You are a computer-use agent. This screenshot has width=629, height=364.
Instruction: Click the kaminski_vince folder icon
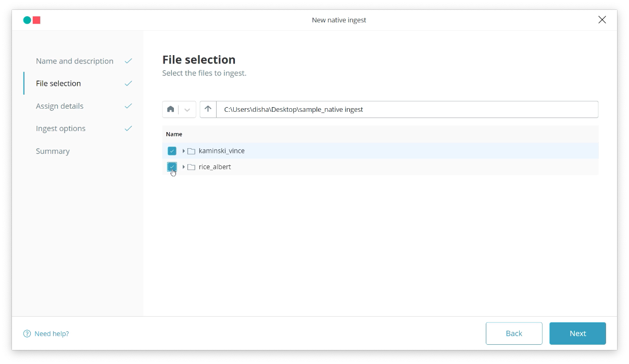pos(191,151)
